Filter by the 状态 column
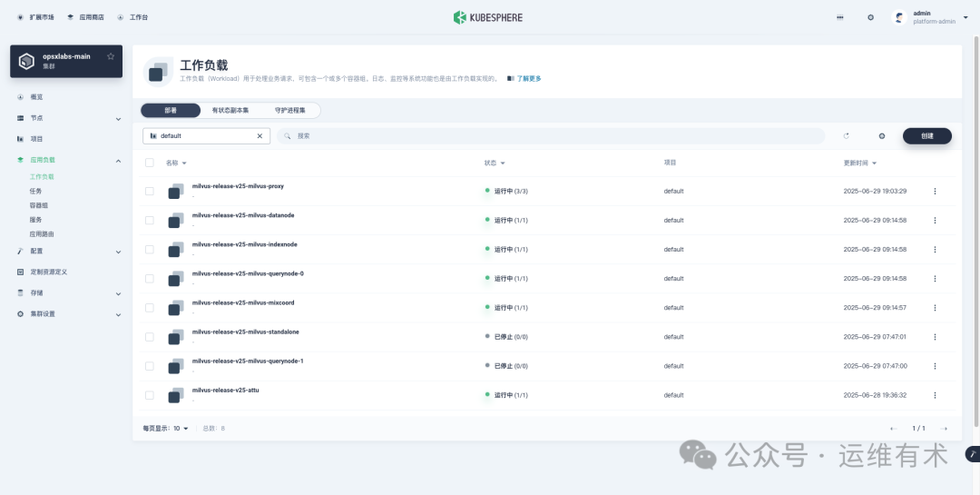This screenshot has height=495, width=980. [495, 163]
